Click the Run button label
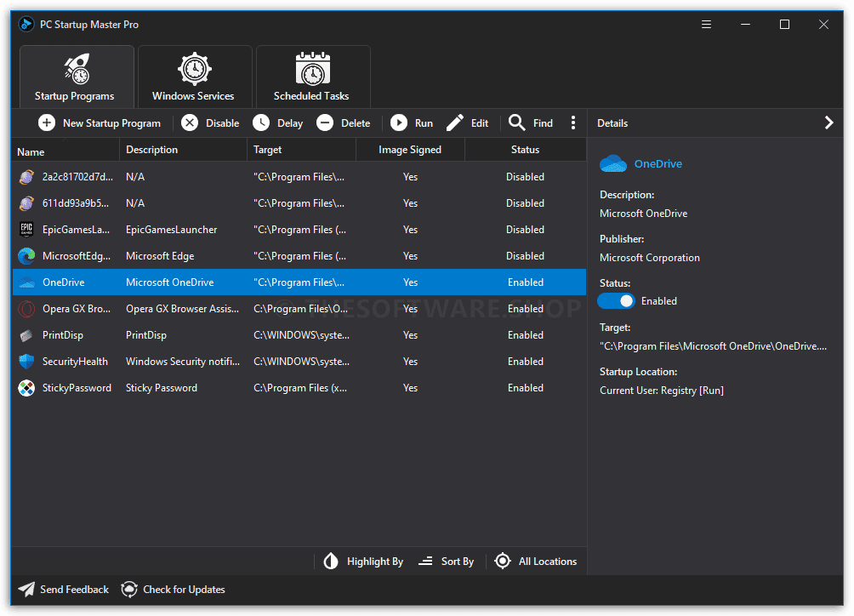854x616 pixels. pyautogui.click(x=424, y=123)
